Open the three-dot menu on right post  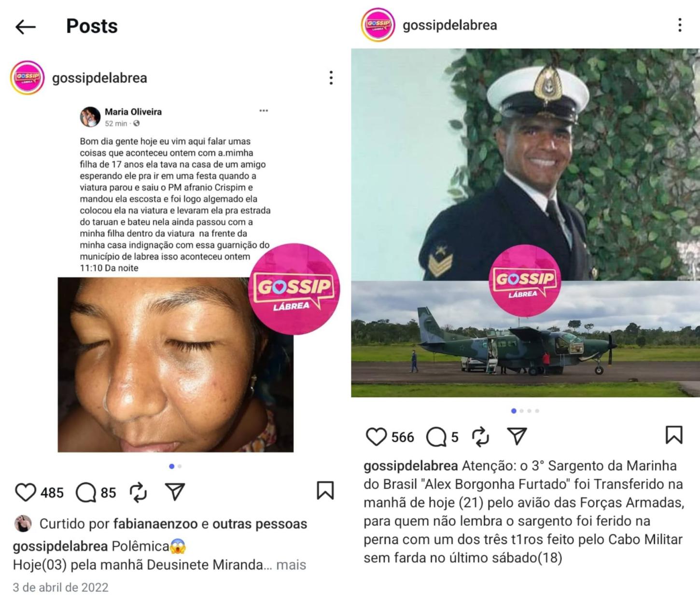680,25
